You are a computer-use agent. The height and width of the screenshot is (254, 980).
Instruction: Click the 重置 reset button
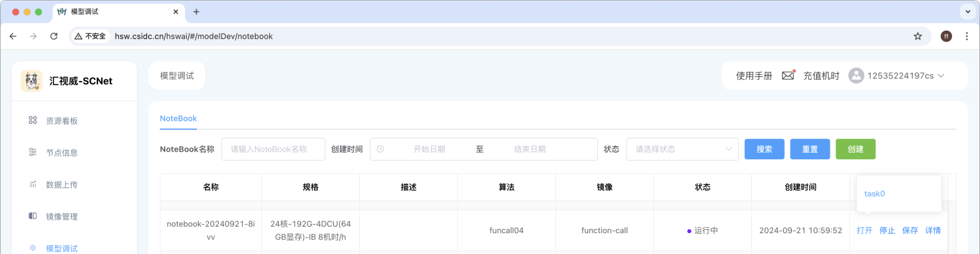[x=810, y=149]
